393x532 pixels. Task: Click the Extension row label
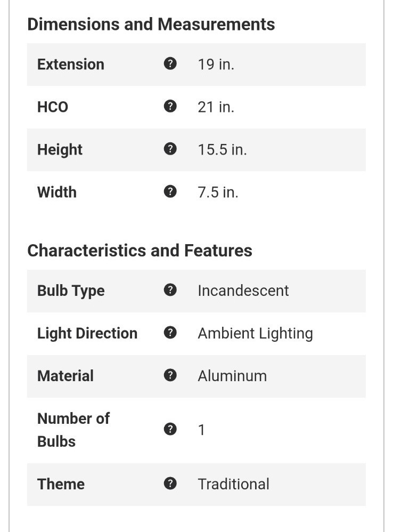coord(70,65)
